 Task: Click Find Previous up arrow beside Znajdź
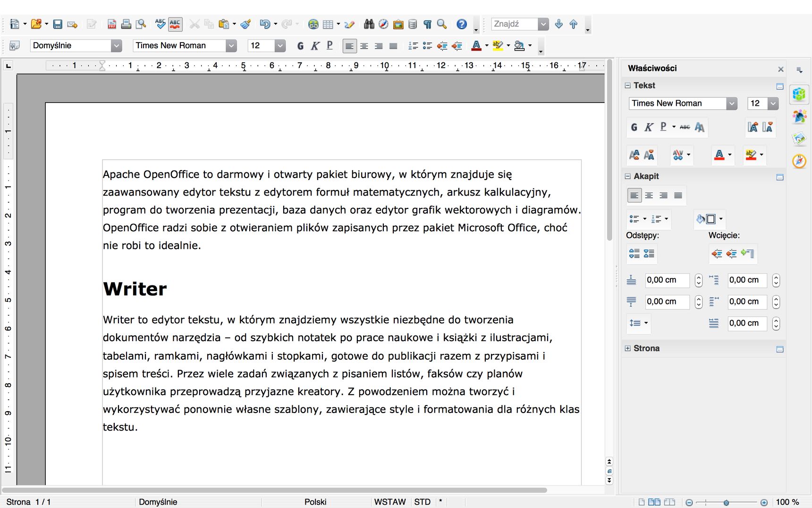tap(574, 24)
